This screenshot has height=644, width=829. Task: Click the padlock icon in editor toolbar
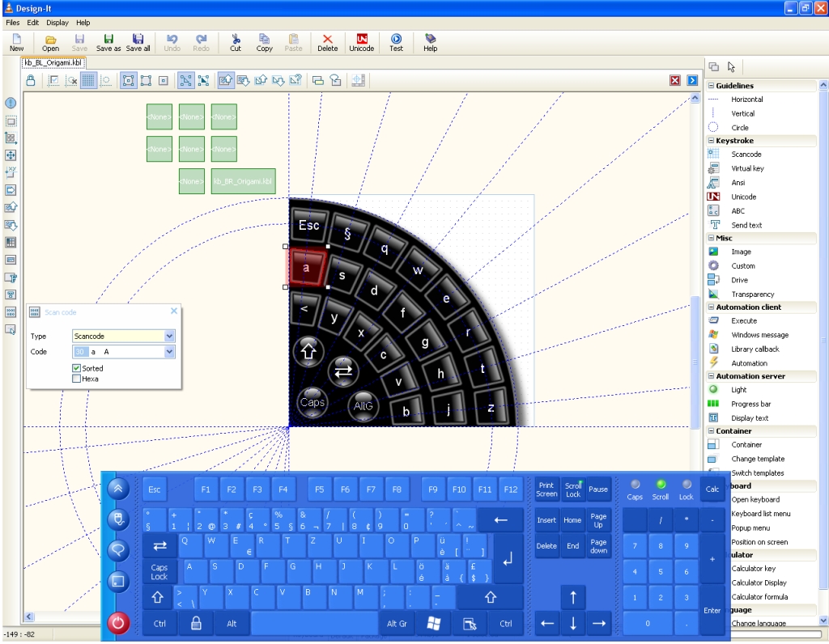click(31, 80)
